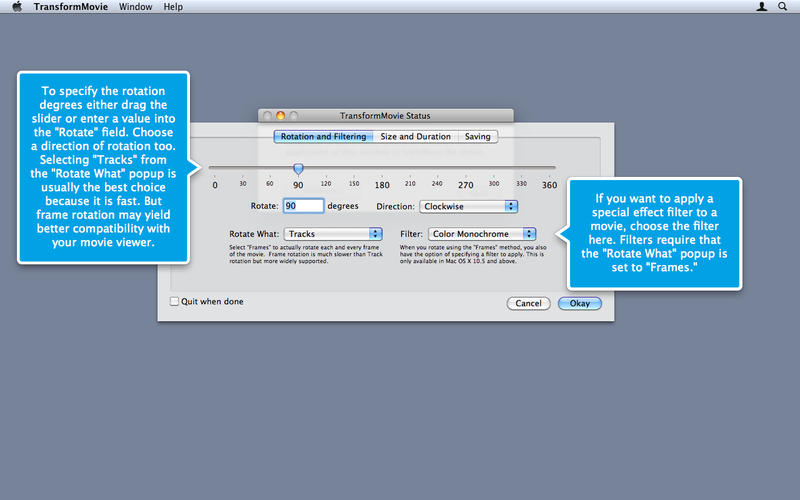Image resolution: width=800 pixels, height=500 pixels.
Task: Click the Cancel button
Action: pyautogui.click(x=528, y=303)
